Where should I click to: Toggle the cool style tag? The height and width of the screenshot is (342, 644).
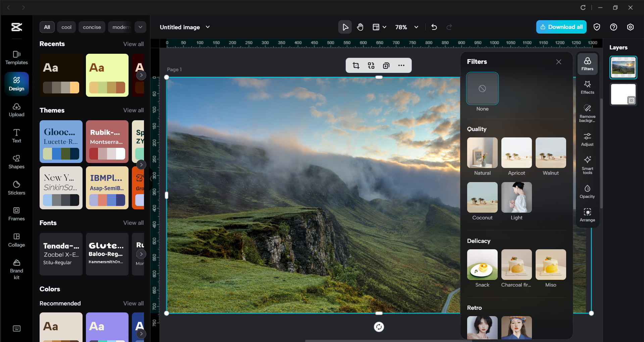66,27
